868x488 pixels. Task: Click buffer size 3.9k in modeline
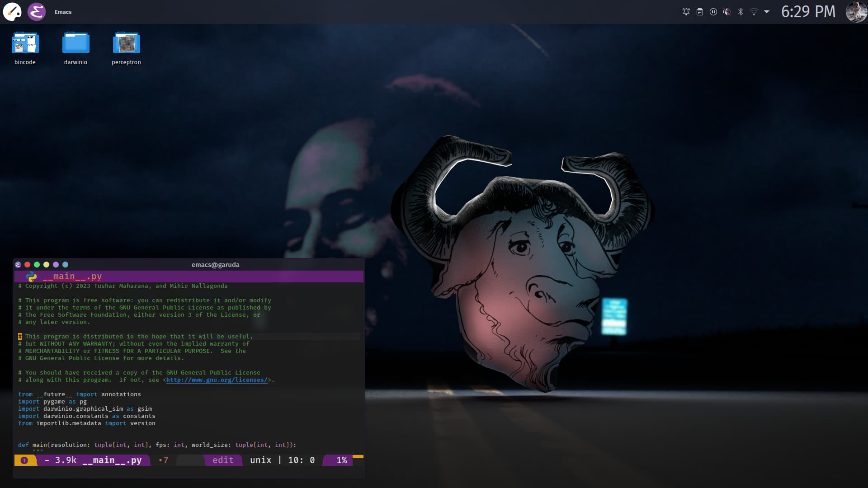point(66,460)
